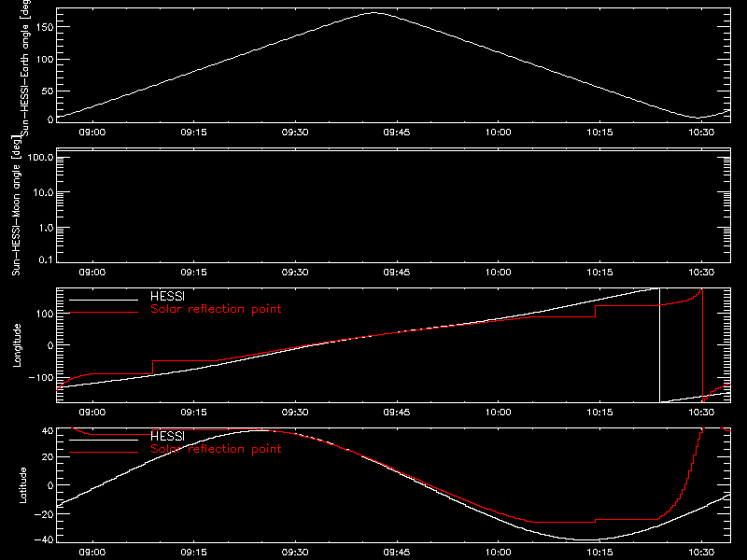This screenshot has height=560, width=747.
Task: Click 09:45 time label below Longitude plot
Action: [x=396, y=413]
